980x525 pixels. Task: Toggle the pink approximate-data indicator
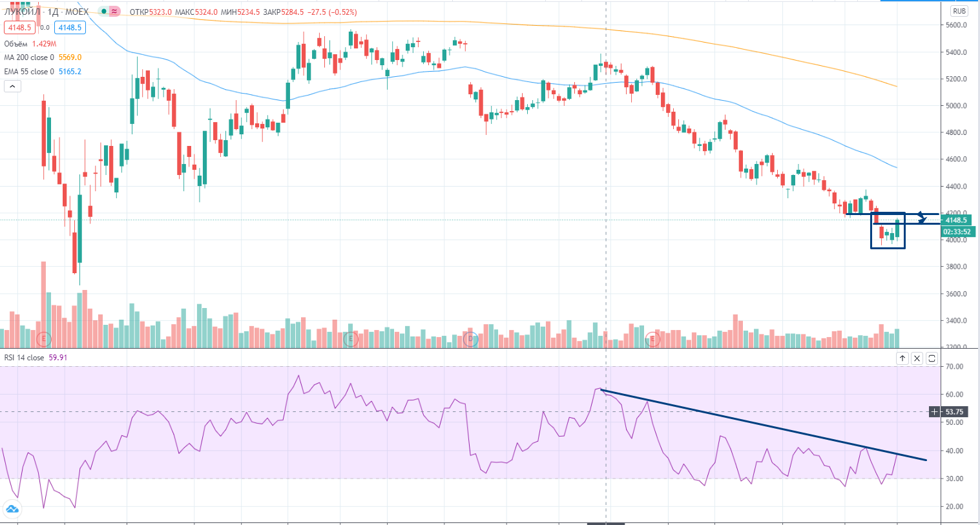(x=114, y=12)
